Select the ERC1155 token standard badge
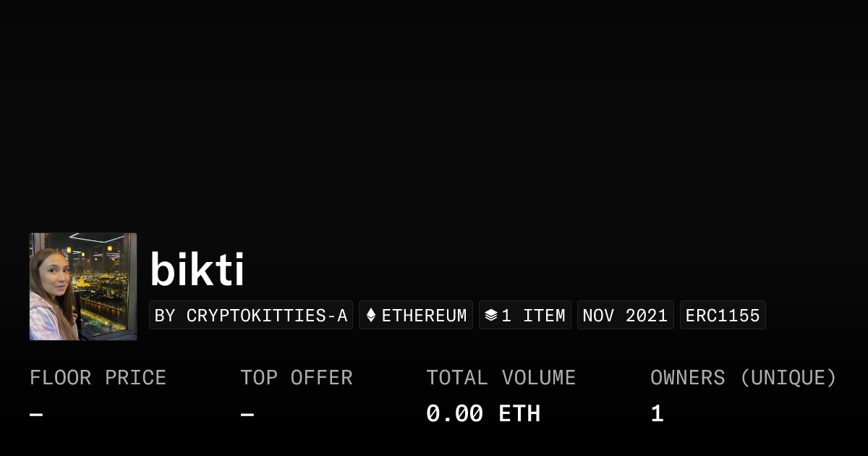 [x=723, y=316]
